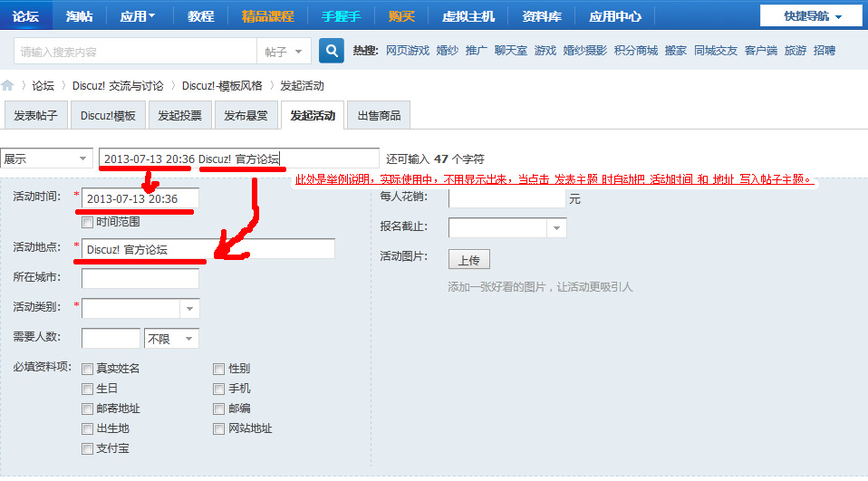Open 虚拟主机 nav item
Screen dimensions: 868x481
click(x=468, y=16)
